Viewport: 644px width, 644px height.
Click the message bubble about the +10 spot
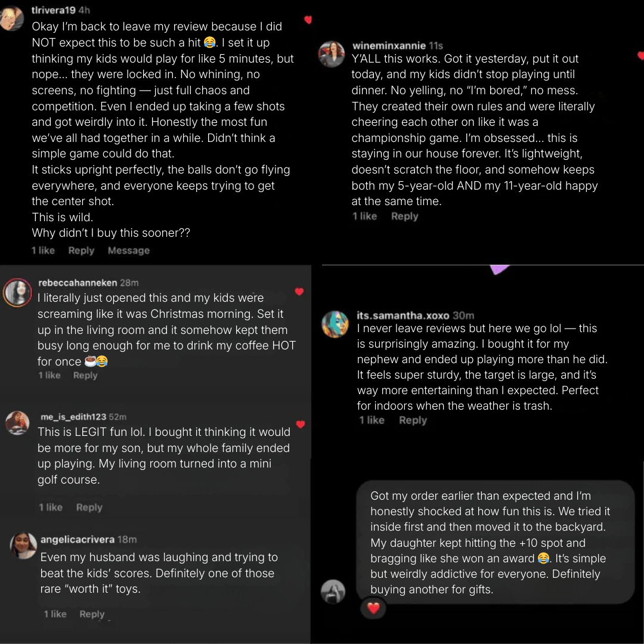tap(495, 543)
